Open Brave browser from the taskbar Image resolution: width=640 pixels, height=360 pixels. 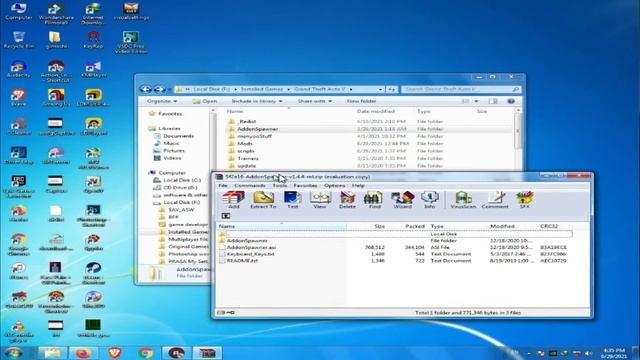(115, 353)
